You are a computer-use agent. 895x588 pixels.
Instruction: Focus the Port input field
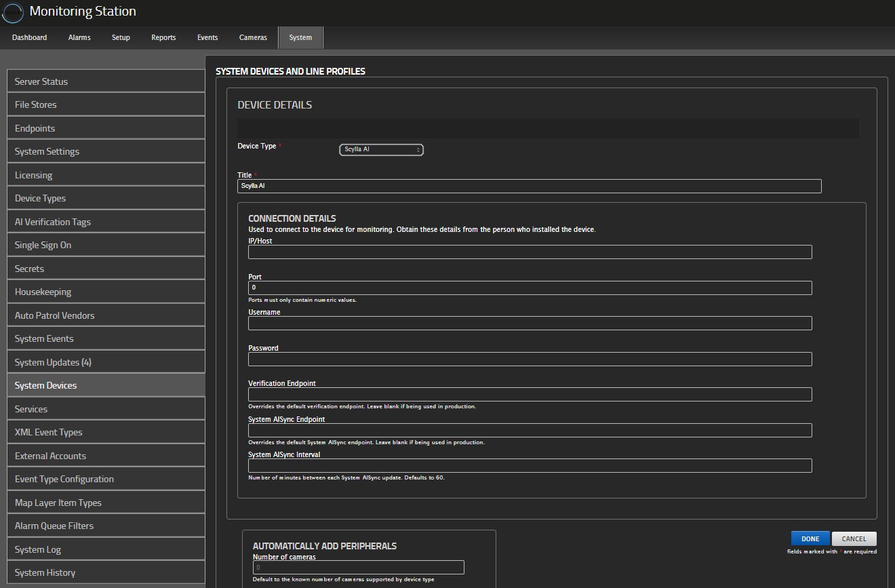(530, 288)
